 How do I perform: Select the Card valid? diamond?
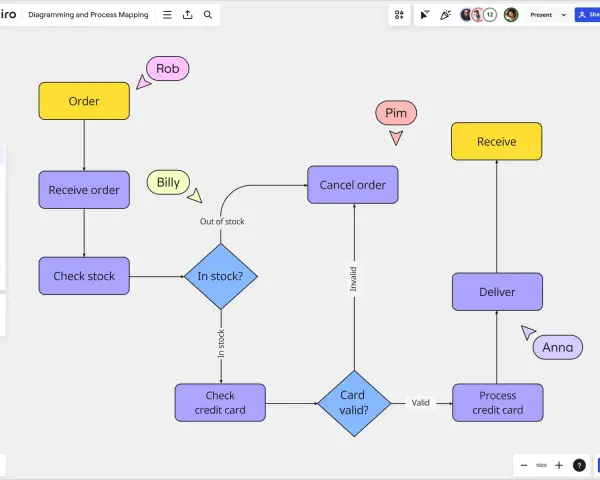click(x=354, y=403)
